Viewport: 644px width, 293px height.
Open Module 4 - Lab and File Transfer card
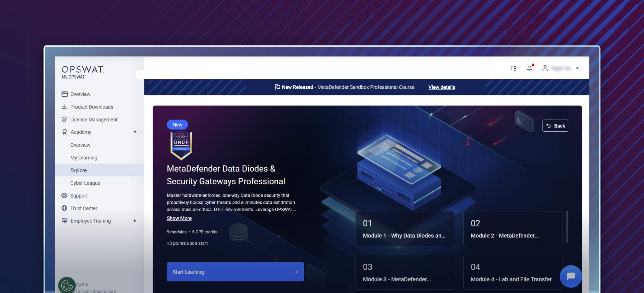[x=513, y=272]
